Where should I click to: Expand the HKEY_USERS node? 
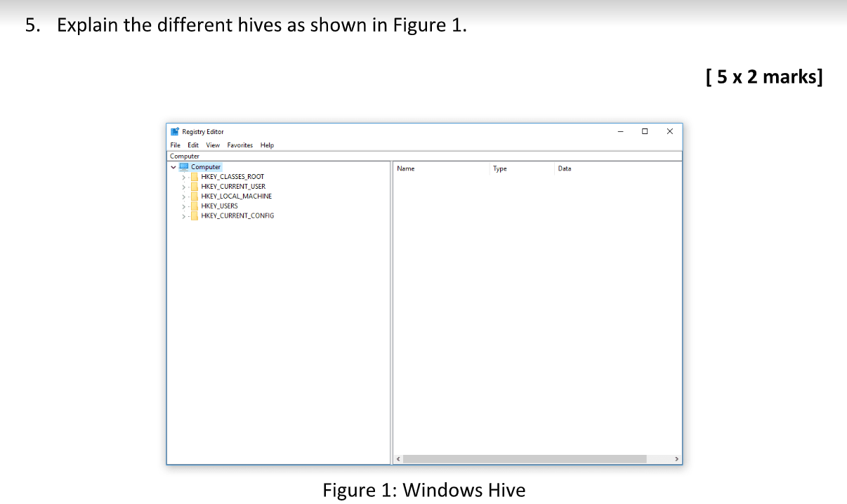[x=183, y=206]
